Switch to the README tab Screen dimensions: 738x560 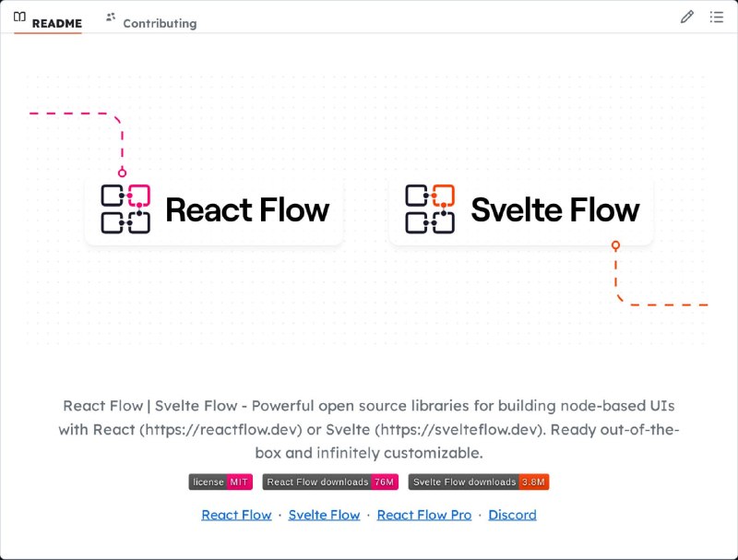tap(48, 22)
